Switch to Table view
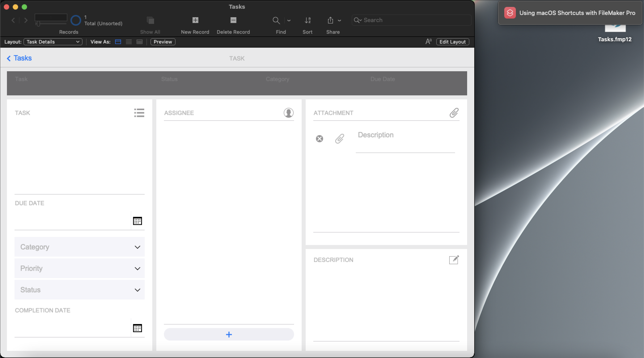 [139, 42]
